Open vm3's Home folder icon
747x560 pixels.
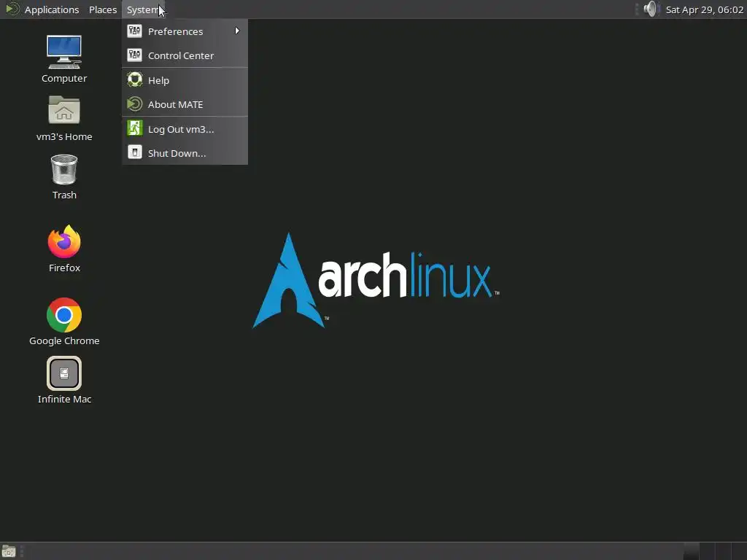(x=64, y=118)
